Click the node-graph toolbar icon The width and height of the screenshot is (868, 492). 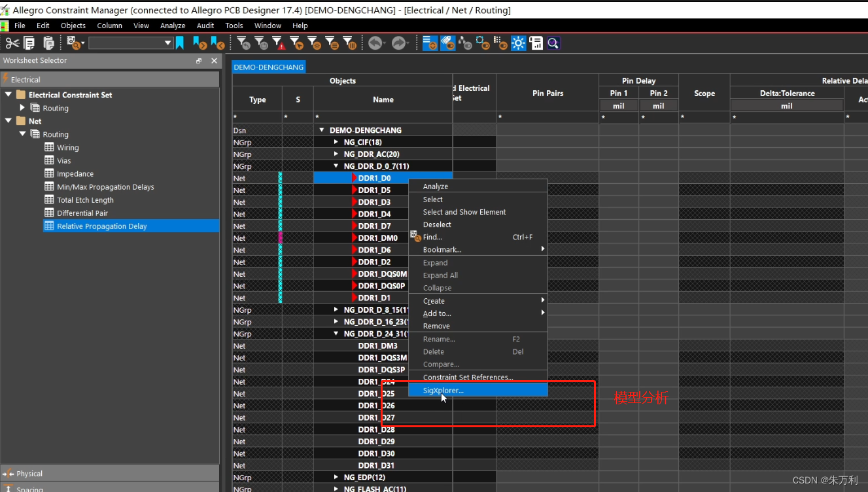pos(466,43)
